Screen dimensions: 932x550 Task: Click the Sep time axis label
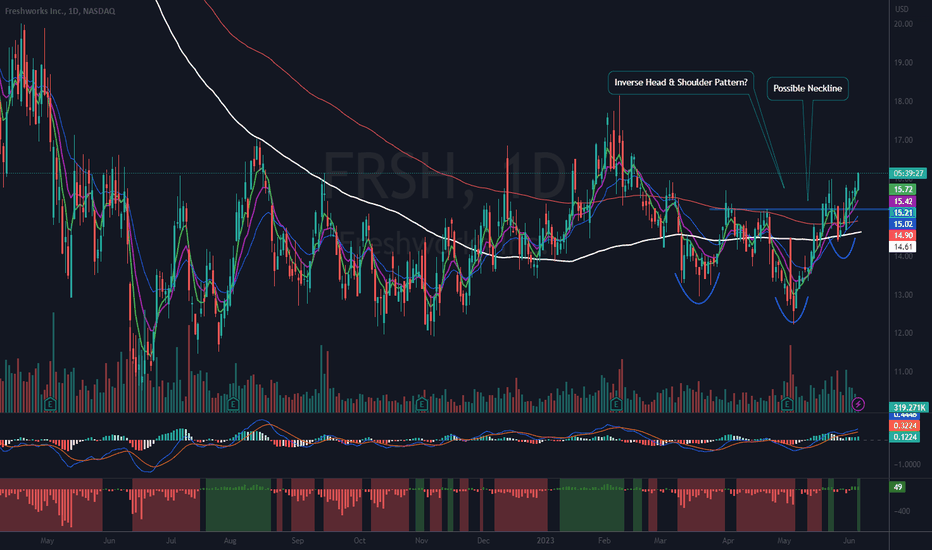pyautogui.click(x=298, y=541)
